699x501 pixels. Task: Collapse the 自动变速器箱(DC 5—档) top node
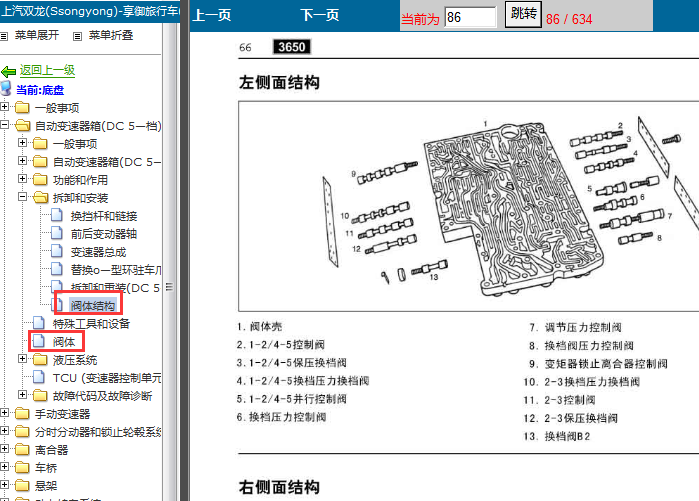[4, 125]
